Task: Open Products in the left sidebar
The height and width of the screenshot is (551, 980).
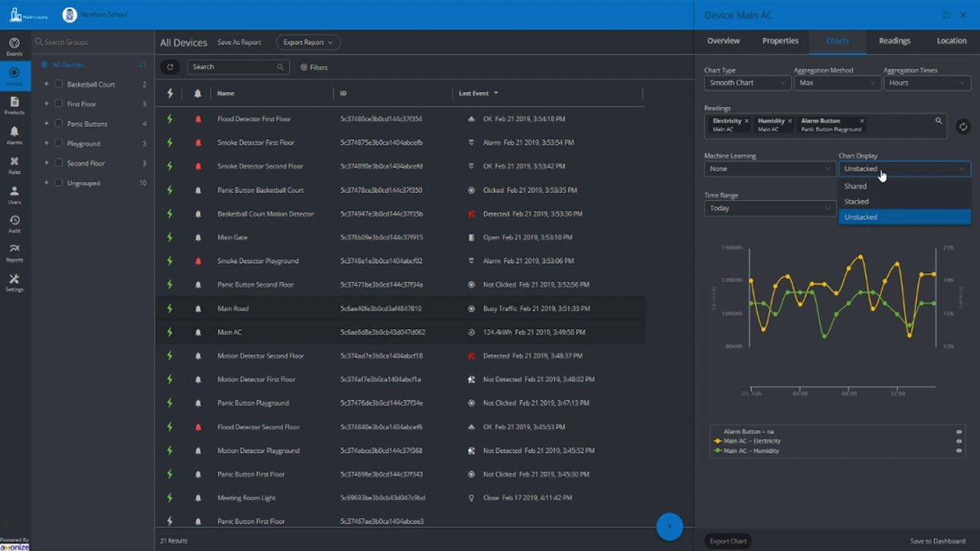Action: tap(14, 106)
